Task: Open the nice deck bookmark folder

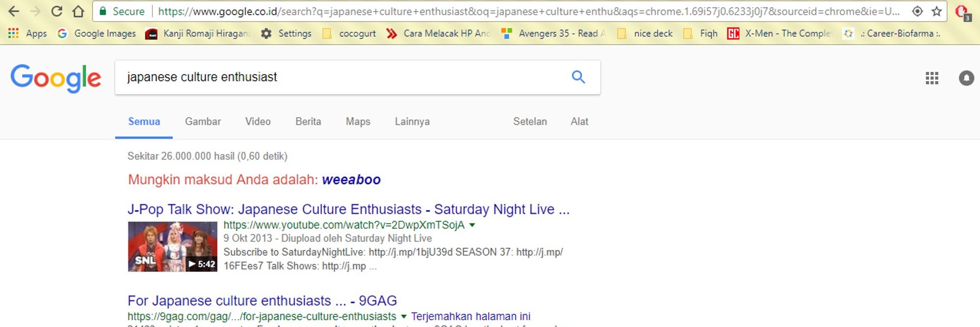Action: click(x=644, y=33)
